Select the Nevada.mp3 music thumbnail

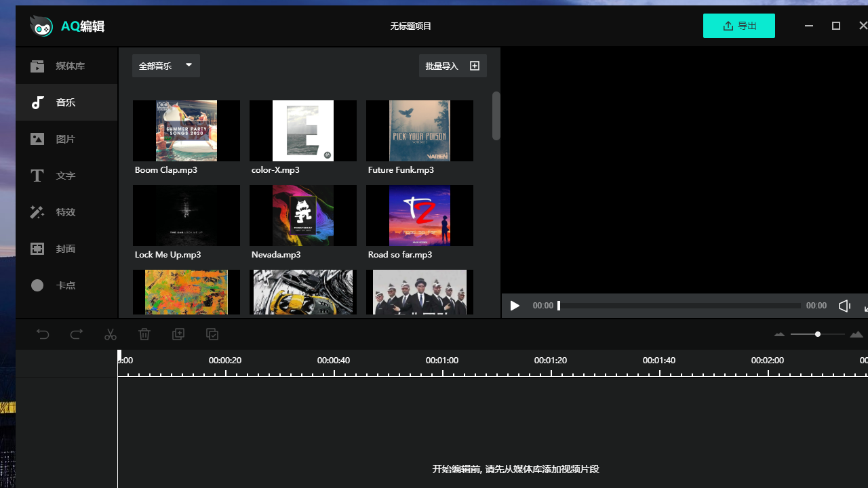(x=303, y=216)
